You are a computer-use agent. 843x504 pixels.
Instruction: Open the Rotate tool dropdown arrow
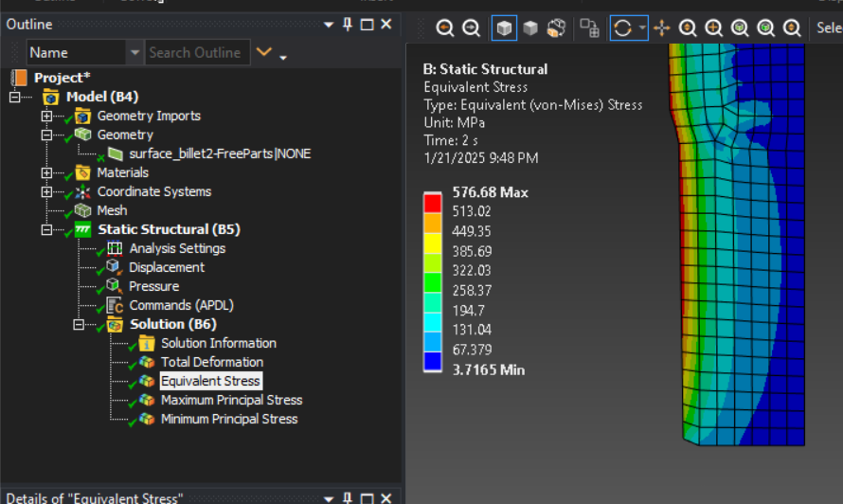click(642, 28)
